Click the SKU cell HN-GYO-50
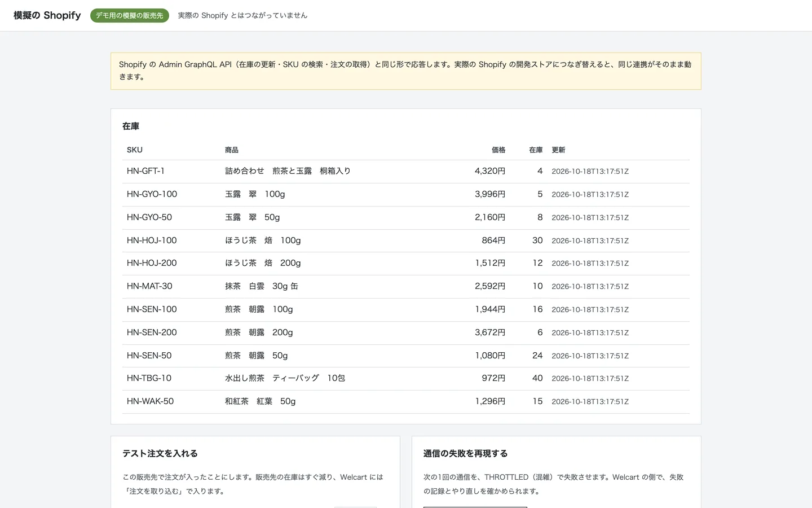Image resolution: width=812 pixels, height=508 pixels. (149, 217)
